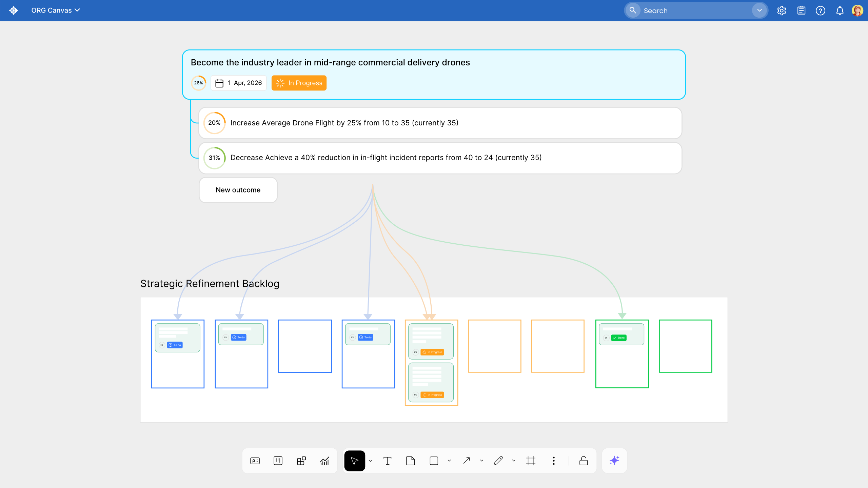Open the widgets and shapes library icon
Image resolution: width=868 pixels, height=488 pixels.
[x=301, y=461]
